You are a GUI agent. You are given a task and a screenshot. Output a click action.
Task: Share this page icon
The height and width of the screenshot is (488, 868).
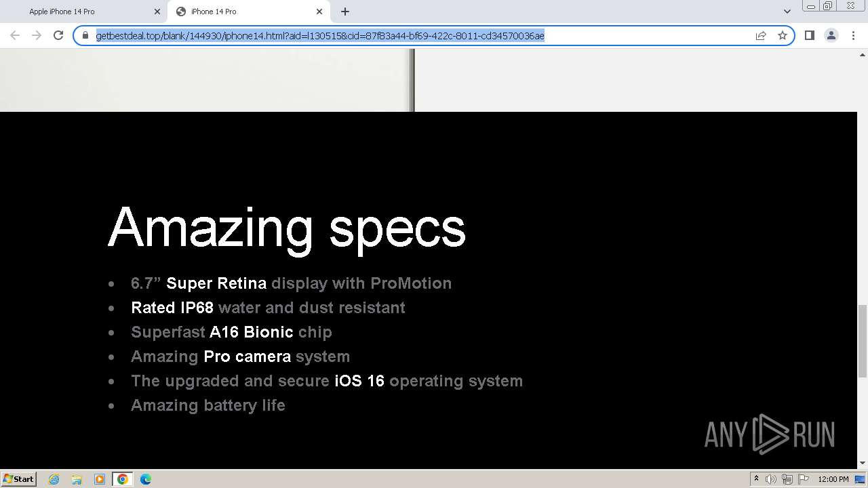761,35
